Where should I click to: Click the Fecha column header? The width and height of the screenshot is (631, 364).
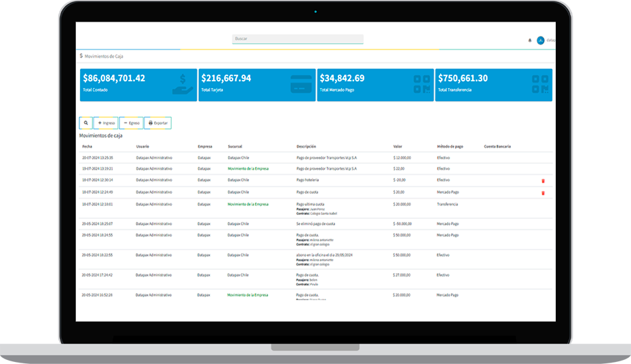(87, 146)
